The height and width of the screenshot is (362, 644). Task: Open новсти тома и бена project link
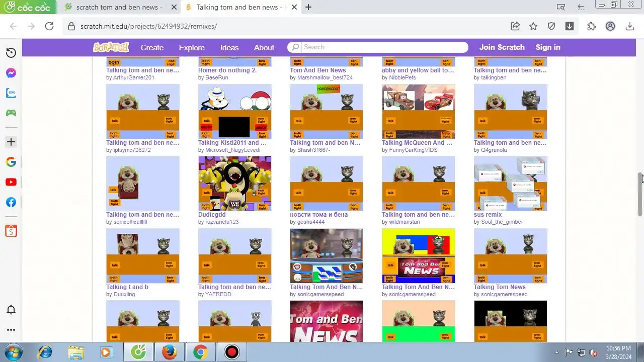click(319, 215)
